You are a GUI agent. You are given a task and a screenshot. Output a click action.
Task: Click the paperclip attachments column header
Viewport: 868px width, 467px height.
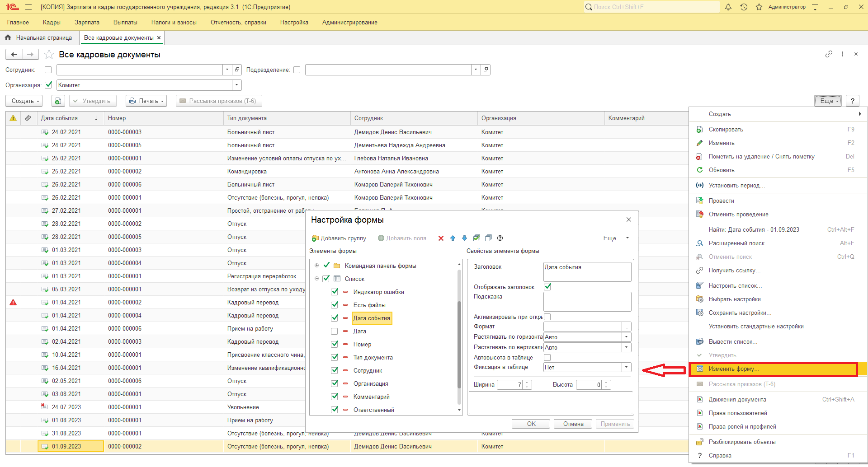28,118
